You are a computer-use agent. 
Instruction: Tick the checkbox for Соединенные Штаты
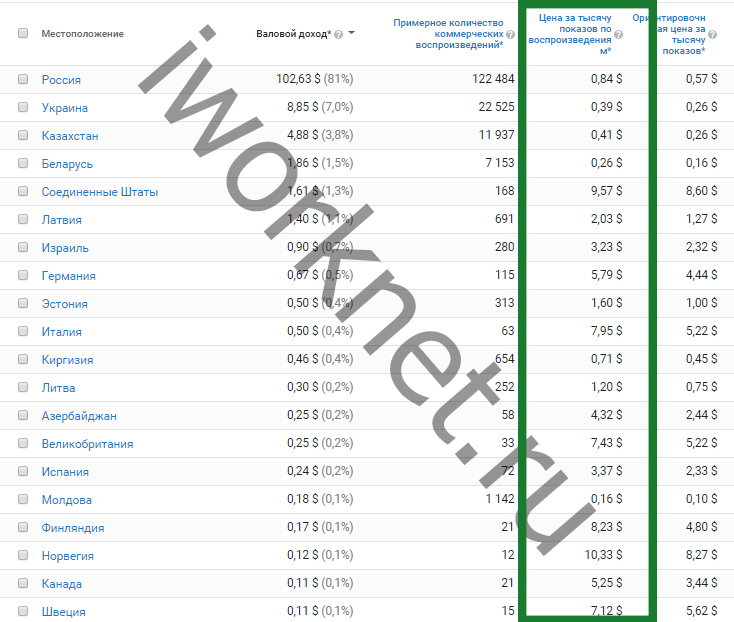pos(23,191)
